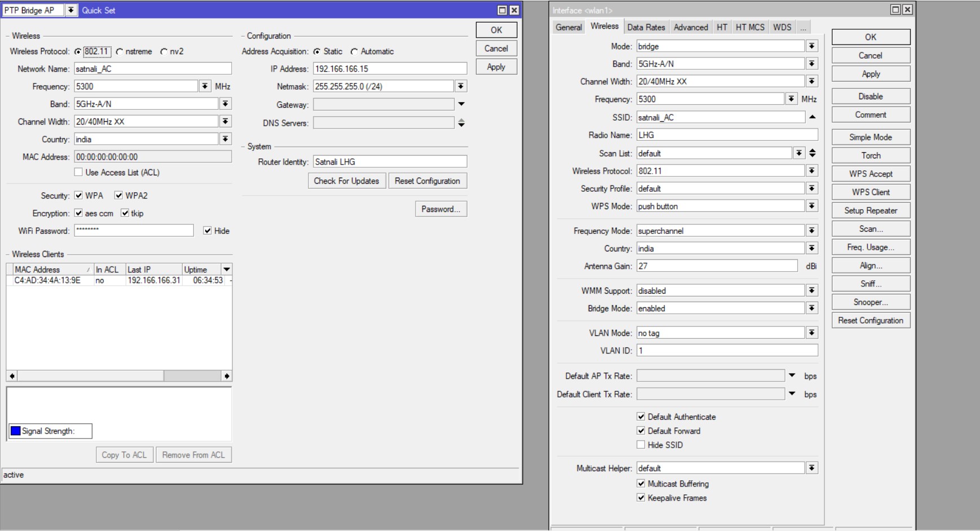The width and height of the screenshot is (980, 531).
Task: Enable Use Access List (ACL)
Action: 78,172
